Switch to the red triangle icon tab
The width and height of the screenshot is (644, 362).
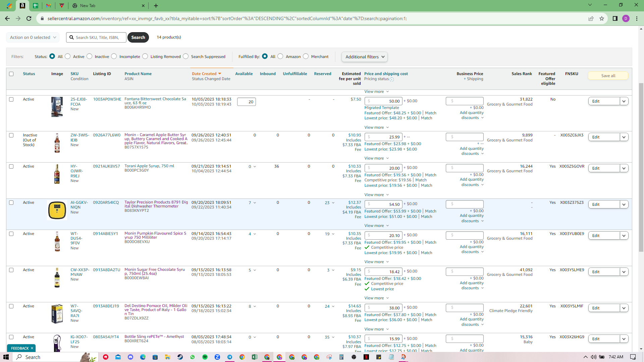[x=62, y=6]
